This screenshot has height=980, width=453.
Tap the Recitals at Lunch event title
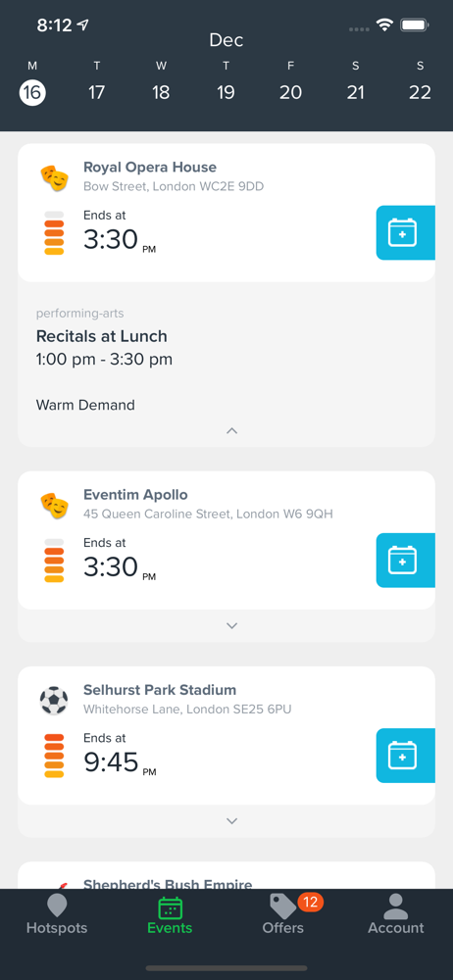(x=102, y=336)
